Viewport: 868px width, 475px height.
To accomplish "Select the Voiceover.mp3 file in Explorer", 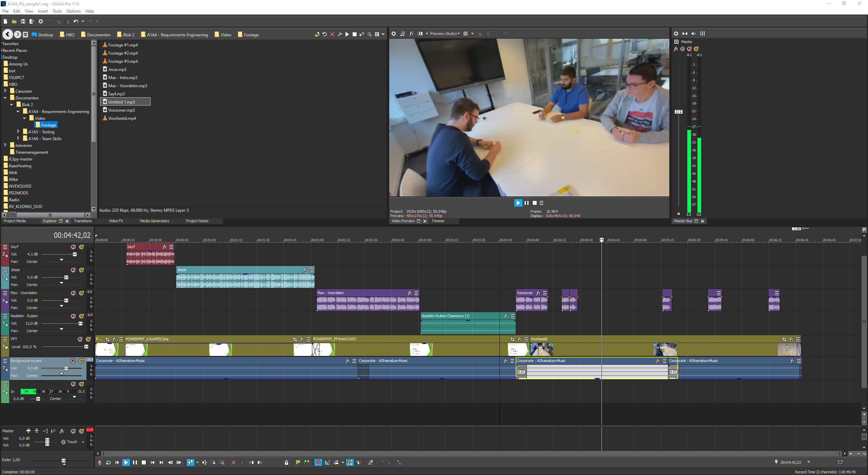I will coord(121,110).
